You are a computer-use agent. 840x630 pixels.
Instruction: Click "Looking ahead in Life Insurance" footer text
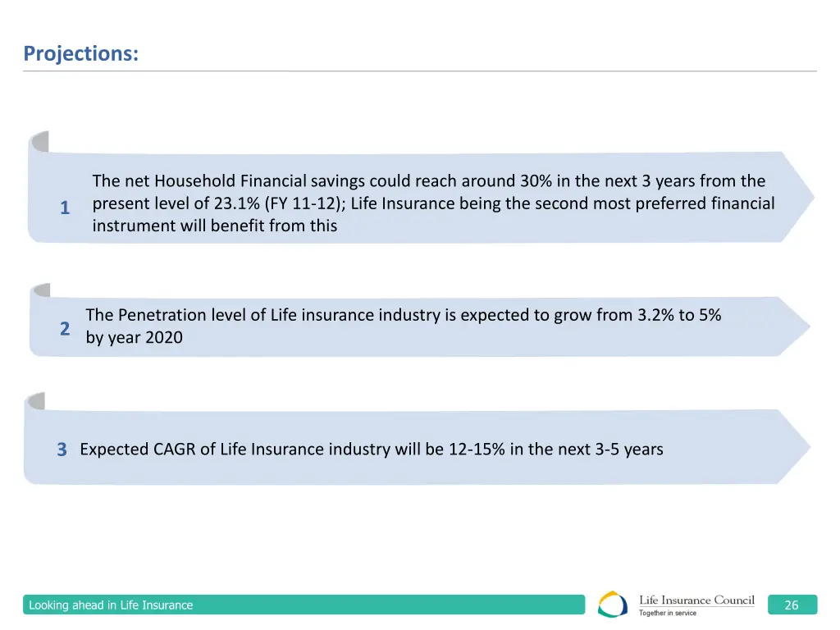click(x=111, y=605)
